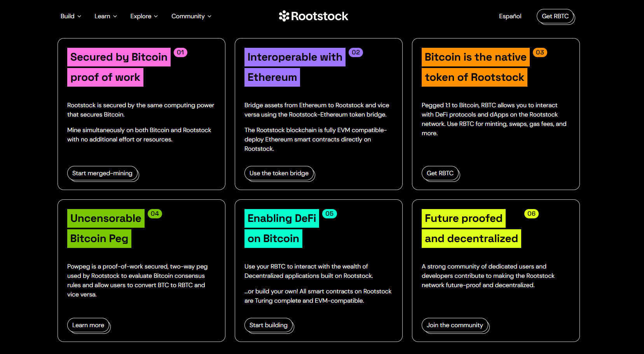Click the green 04 badge
Viewport: 644px width, 354px height.
click(x=155, y=214)
